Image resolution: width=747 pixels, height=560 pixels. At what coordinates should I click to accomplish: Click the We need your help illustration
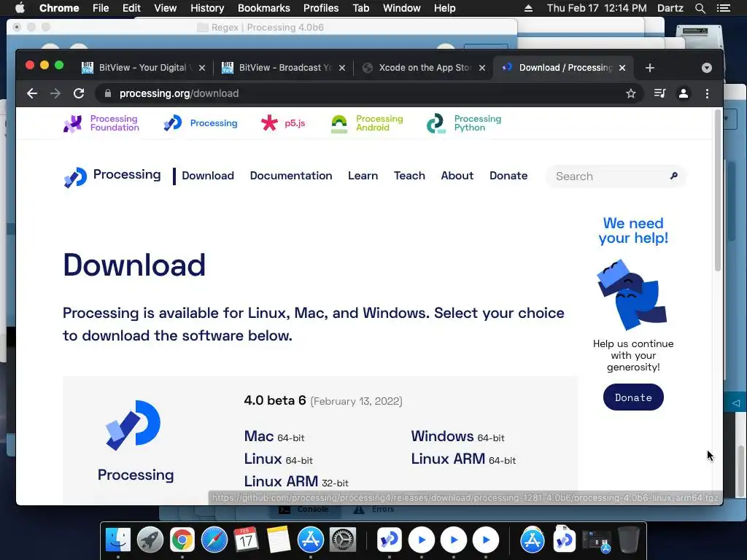pyautogui.click(x=633, y=295)
